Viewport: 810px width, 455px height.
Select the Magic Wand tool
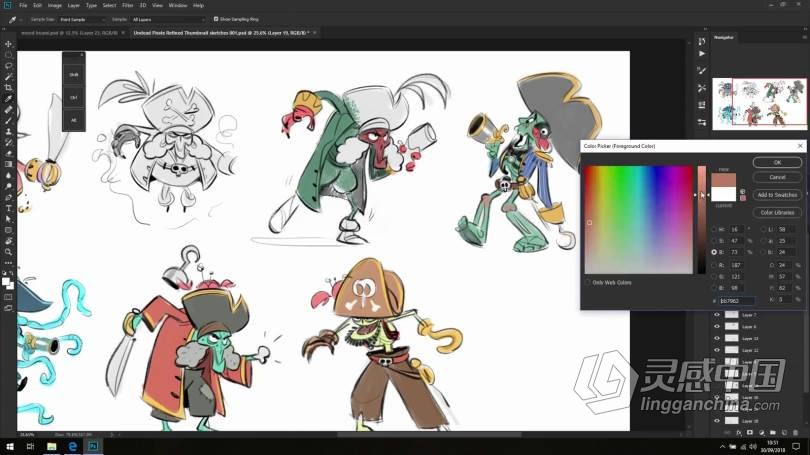click(x=8, y=77)
